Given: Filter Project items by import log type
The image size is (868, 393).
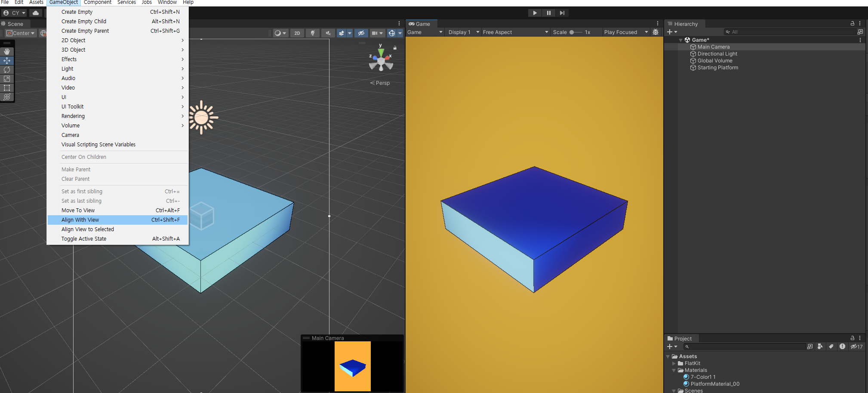Looking at the screenshot, I should pyautogui.click(x=842, y=347).
